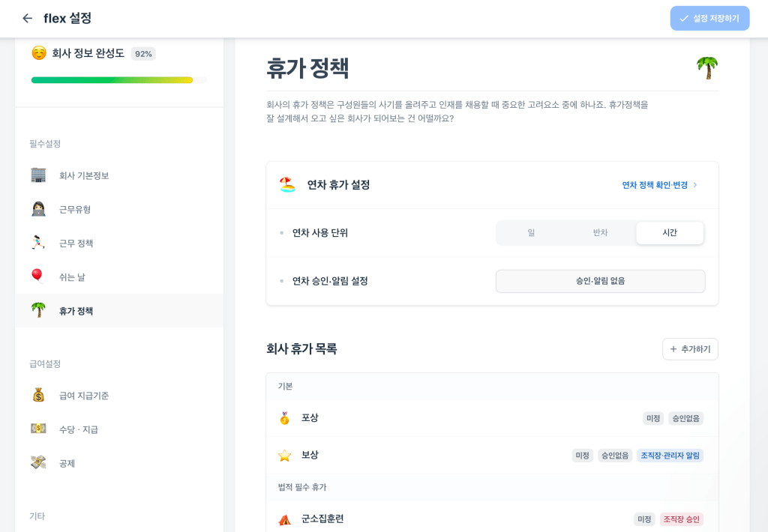Set 연차 사용 단위 to 일
This screenshot has height=532, width=768.
point(531,232)
